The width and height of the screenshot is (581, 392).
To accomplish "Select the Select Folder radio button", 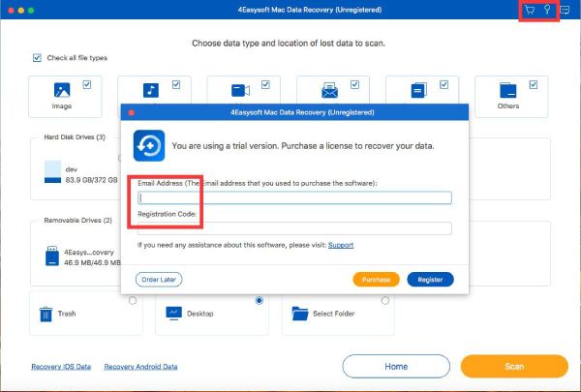I will [x=385, y=300].
